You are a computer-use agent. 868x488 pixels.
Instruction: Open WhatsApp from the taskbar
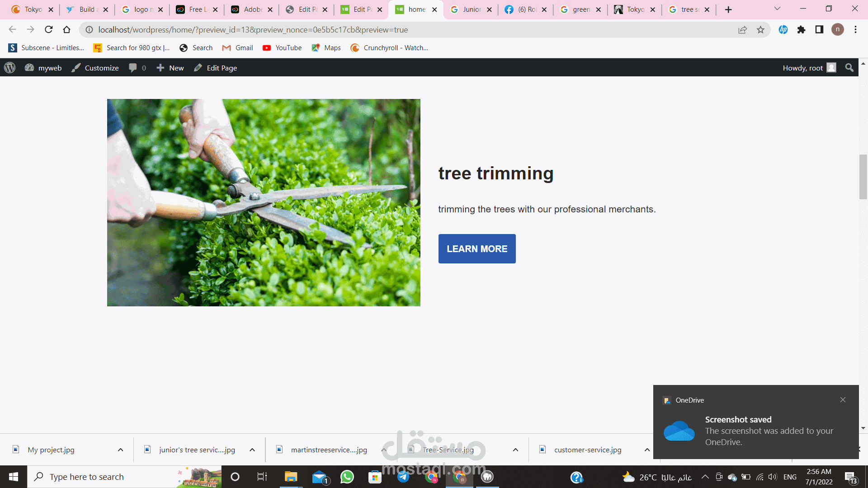347,477
